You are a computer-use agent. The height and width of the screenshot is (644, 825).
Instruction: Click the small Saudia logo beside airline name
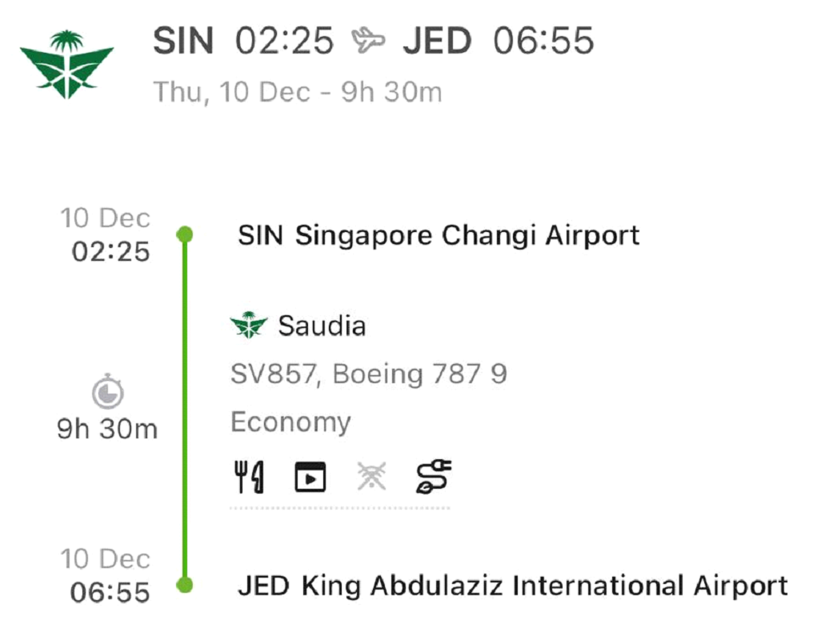[248, 325]
